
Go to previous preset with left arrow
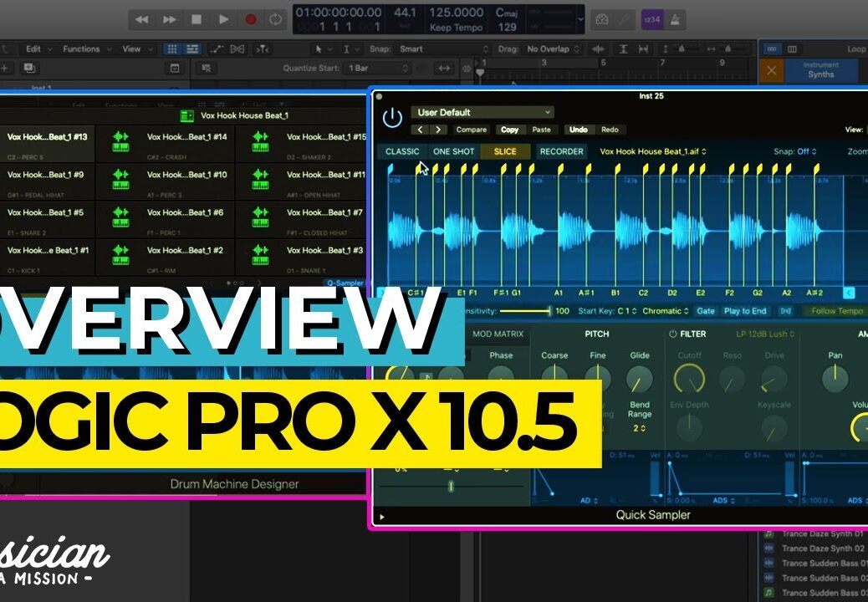[x=421, y=130]
